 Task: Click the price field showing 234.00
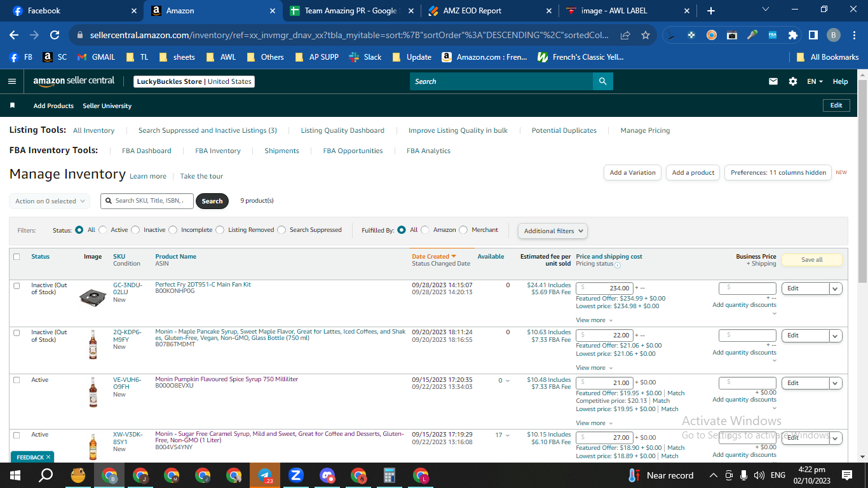pos(605,288)
